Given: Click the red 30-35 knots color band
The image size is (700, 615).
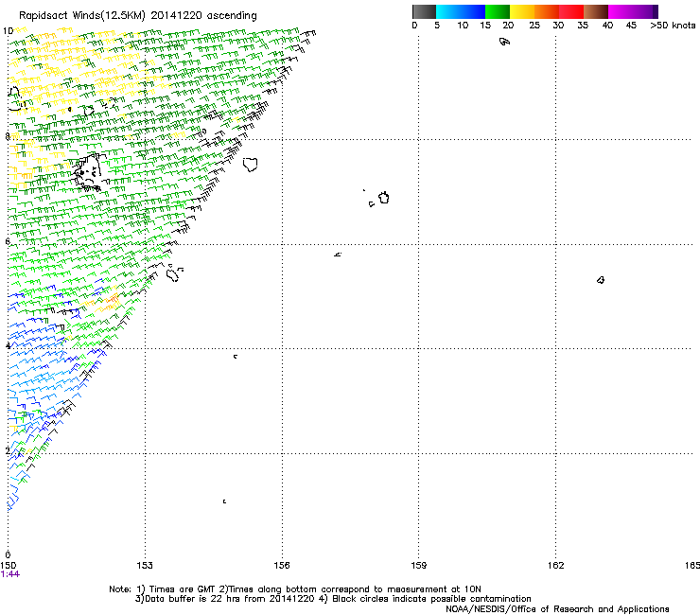Looking at the screenshot, I should (x=571, y=11).
